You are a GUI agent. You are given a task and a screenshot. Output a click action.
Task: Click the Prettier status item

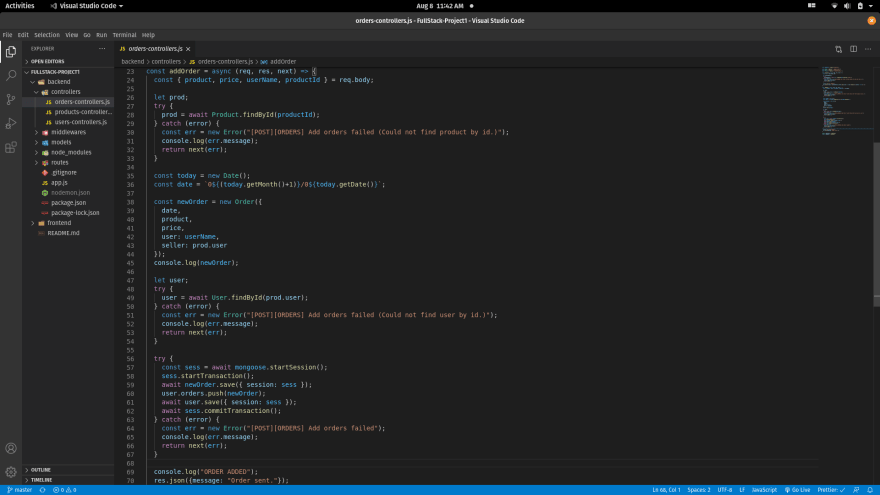click(x=831, y=490)
